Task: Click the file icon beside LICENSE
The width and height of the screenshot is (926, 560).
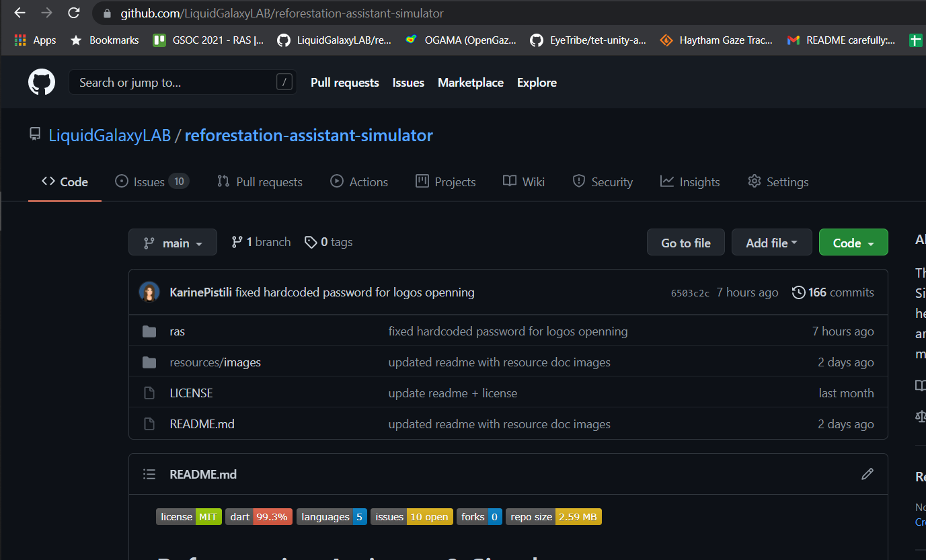Action: pyautogui.click(x=149, y=393)
